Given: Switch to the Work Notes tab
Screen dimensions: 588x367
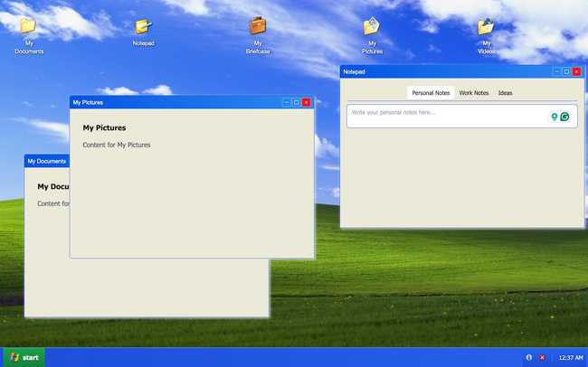Looking at the screenshot, I should [x=474, y=92].
